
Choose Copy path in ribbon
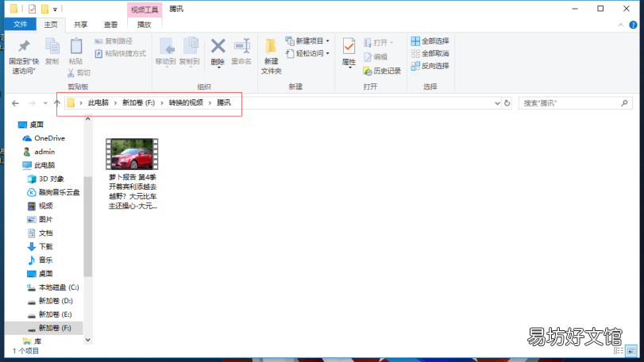(x=114, y=41)
